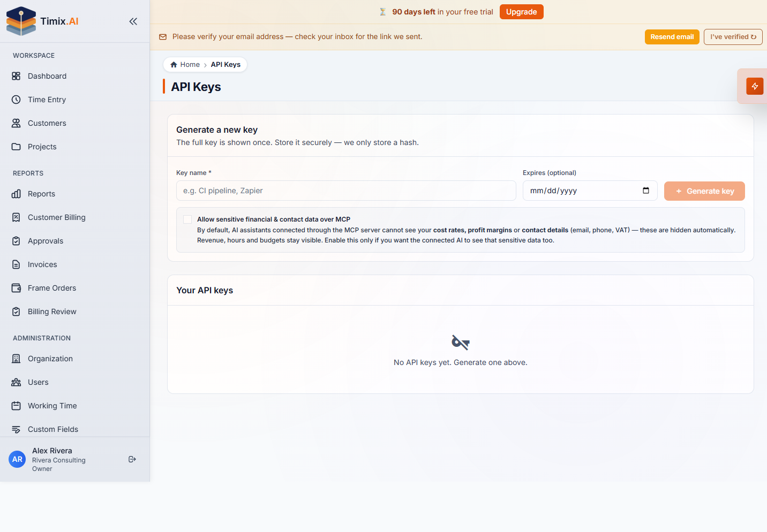Follow the Home breadcrumb link
Screen dimensions: 767x532
(185, 65)
